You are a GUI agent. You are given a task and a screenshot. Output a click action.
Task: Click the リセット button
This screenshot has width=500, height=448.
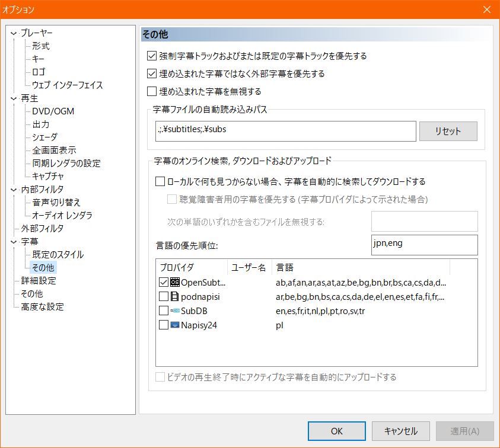coord(448,131)
